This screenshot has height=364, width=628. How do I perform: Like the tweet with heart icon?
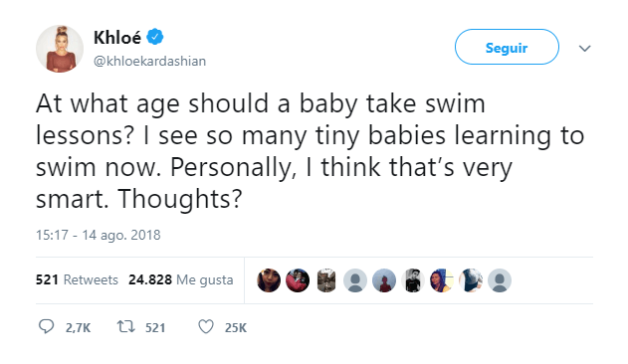tap(206, 327)
